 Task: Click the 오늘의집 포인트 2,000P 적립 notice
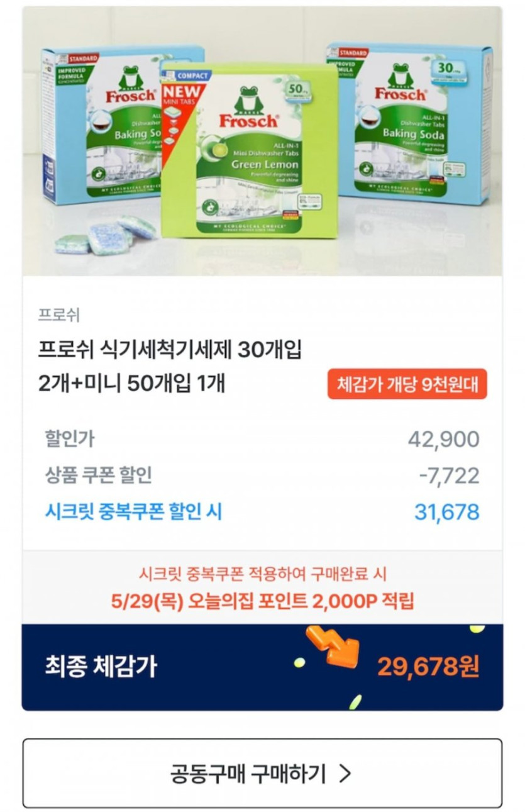coord(262,601)
